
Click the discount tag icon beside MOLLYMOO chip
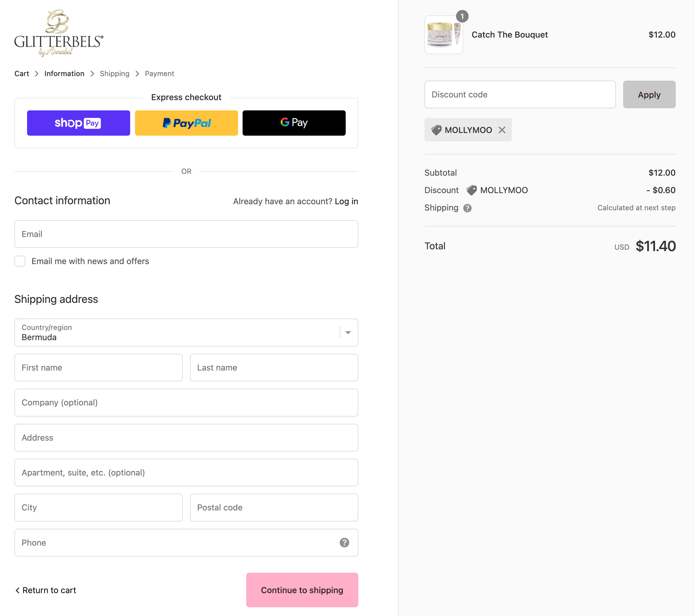tap(436, 130)
